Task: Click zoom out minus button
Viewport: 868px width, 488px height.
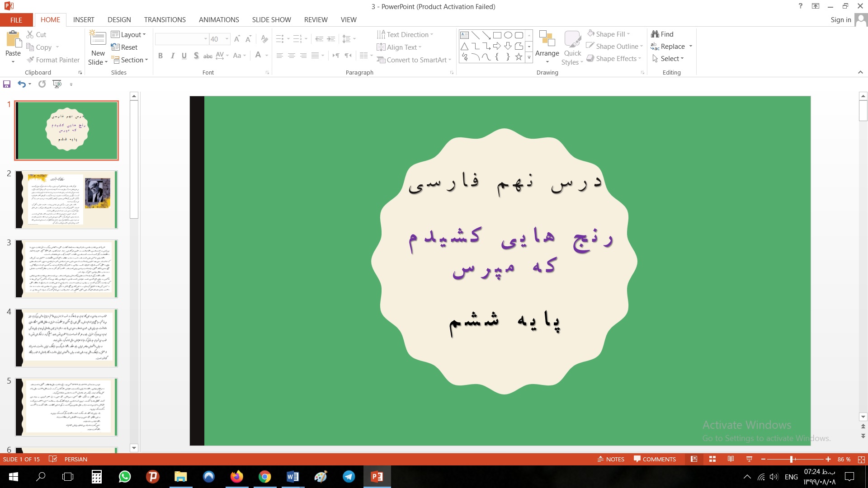Action: tap(763, 459)
